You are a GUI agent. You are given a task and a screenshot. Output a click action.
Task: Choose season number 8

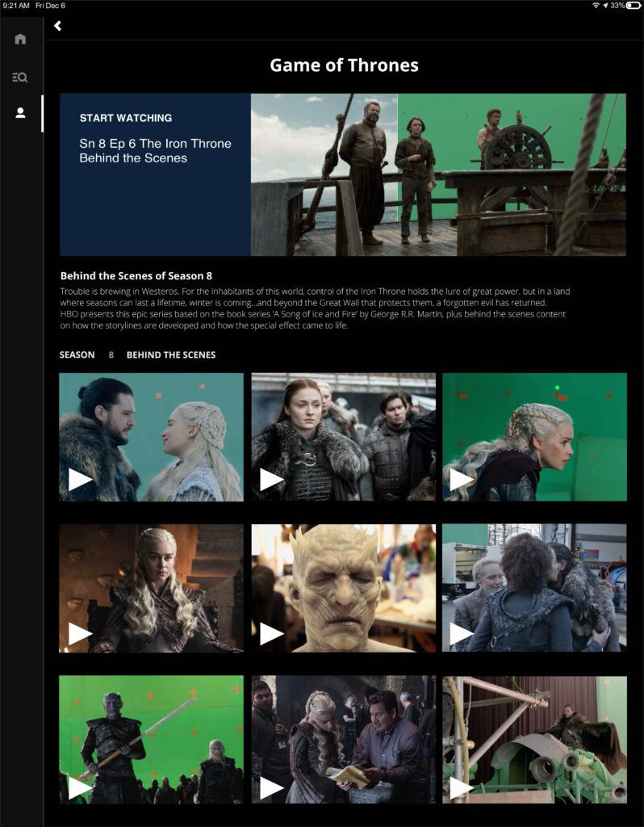(x=111, y=355)
